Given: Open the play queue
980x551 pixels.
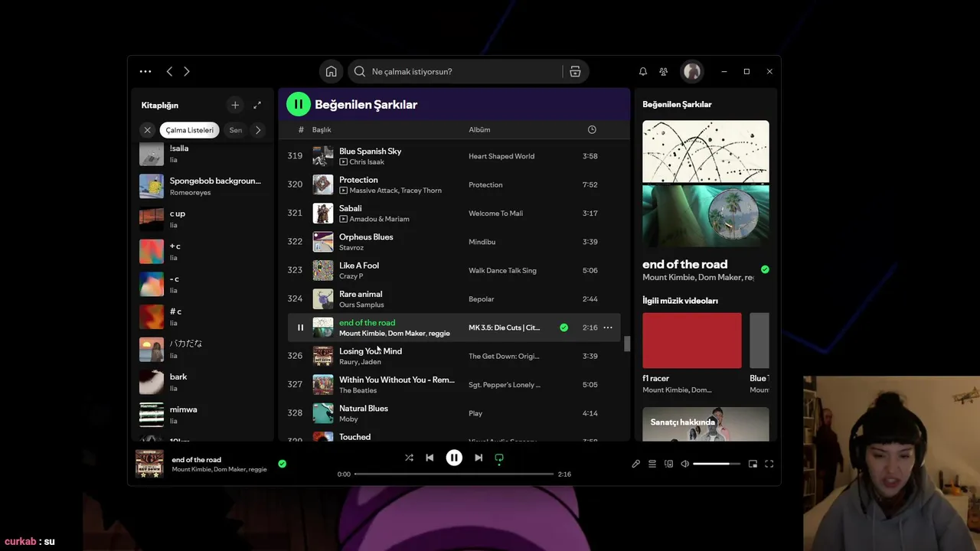Looking at the screenshot, I should coord(652,464).
